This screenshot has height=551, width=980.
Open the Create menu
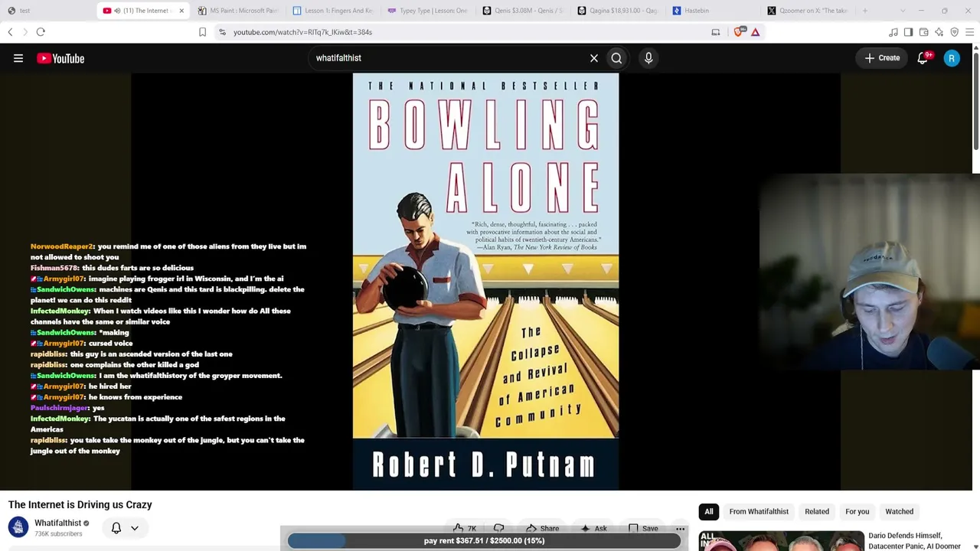point(883,58)
